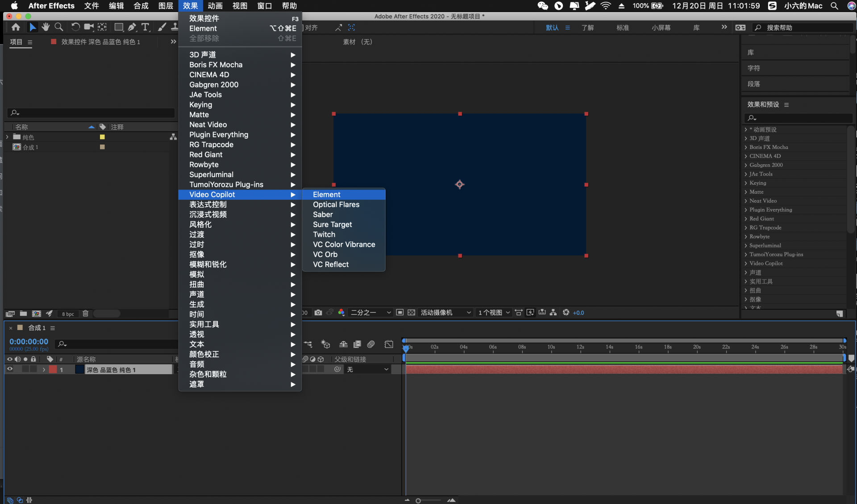Open the RGB channel display icon
The image size is (857, 504).
coord(341,313)
